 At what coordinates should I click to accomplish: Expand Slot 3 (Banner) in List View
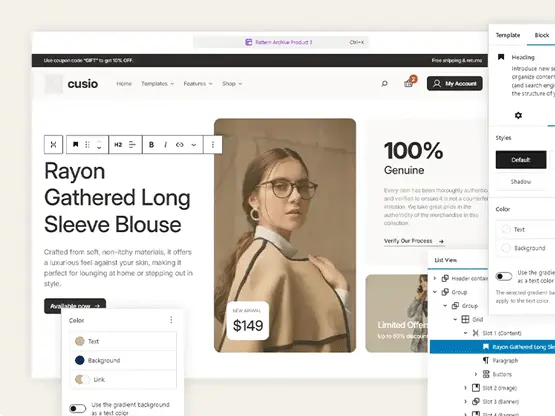[466, 401]
